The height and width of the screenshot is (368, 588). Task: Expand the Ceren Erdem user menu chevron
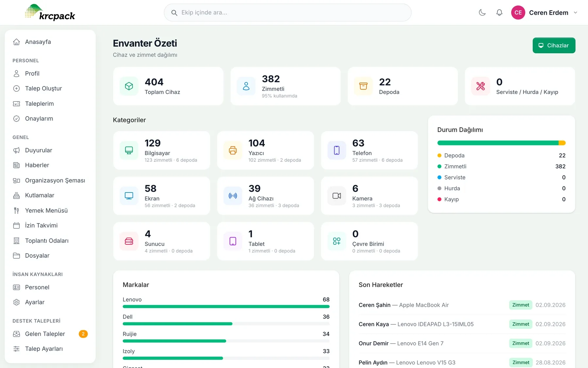(x=576, y=13)
